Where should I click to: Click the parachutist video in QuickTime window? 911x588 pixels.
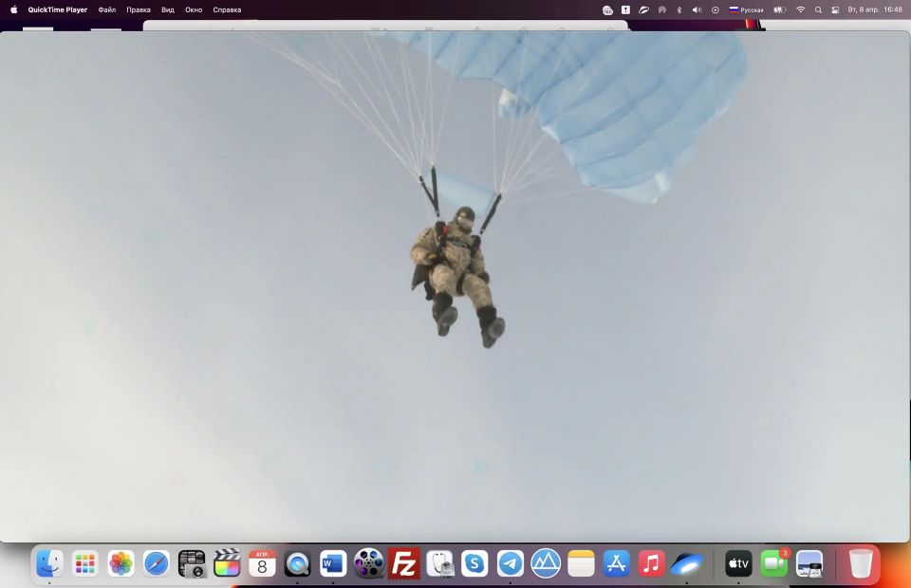[455, 286]
